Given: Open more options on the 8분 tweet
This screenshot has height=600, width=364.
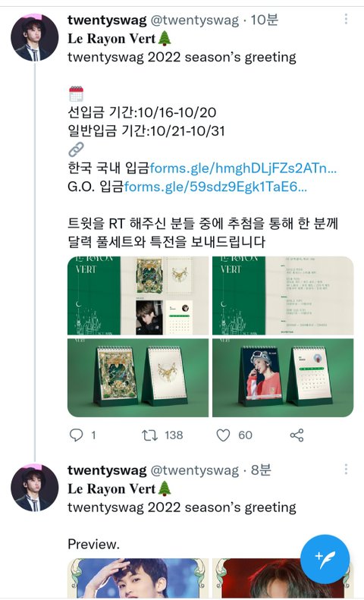Looking at the screenshot, I should pyautogui.click(x=346, y=469).
